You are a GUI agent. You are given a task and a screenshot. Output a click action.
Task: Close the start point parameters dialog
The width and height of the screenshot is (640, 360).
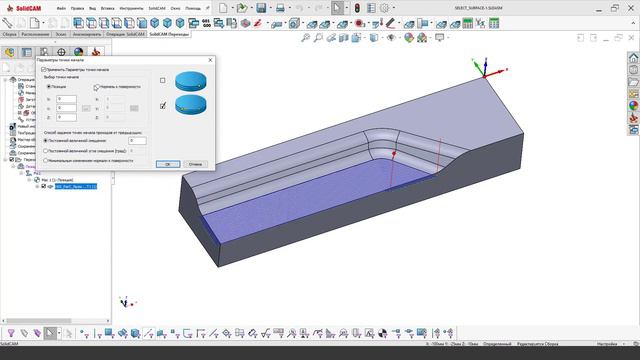tap(210, 60)
